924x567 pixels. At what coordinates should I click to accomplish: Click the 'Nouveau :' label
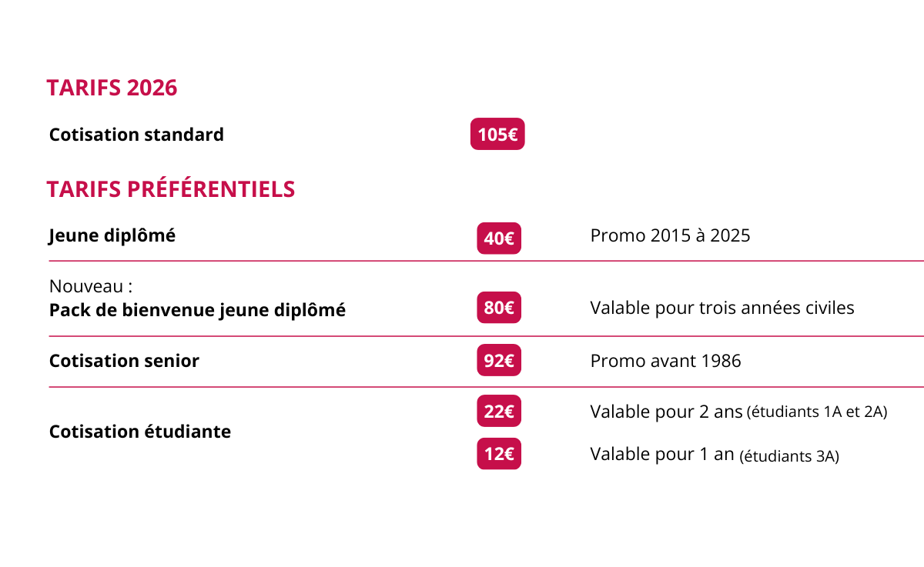(x=91, y=287)
